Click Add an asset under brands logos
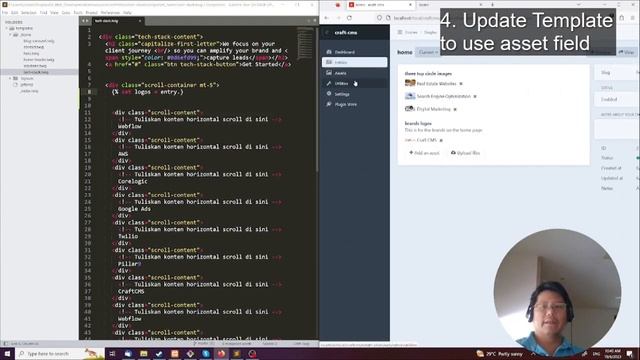Image resolution: width=640 pixels, height=360 pixels. [x=424, y=153]
